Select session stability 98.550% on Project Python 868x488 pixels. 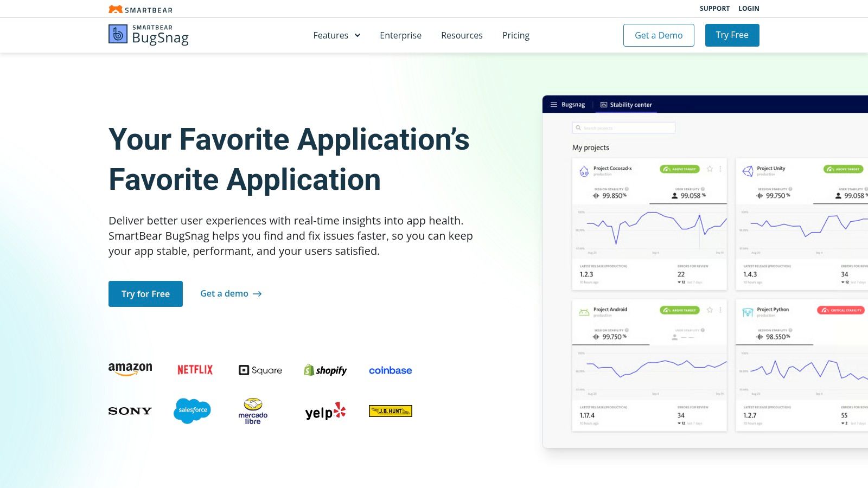click(774, 337)
